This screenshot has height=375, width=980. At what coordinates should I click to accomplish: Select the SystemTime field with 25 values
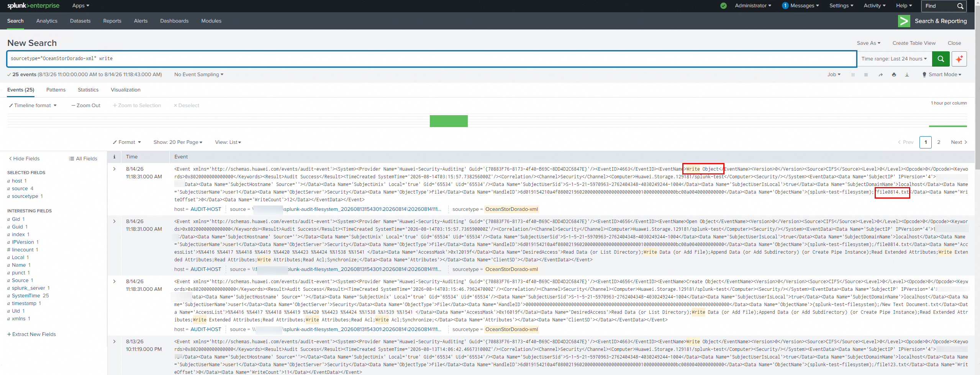[26, 296]
